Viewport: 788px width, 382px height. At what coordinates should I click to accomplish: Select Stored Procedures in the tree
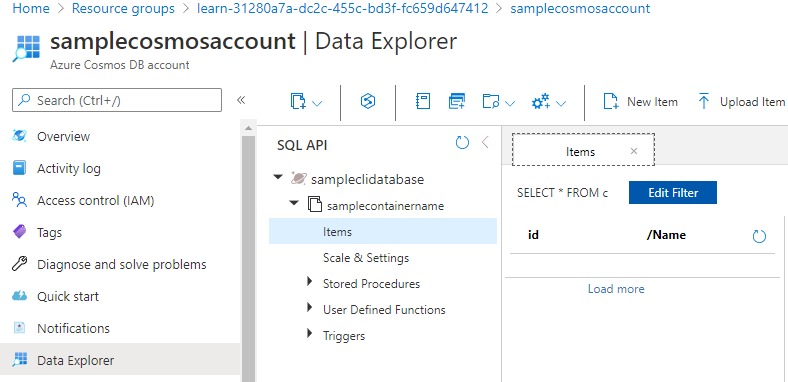point(371,284)
